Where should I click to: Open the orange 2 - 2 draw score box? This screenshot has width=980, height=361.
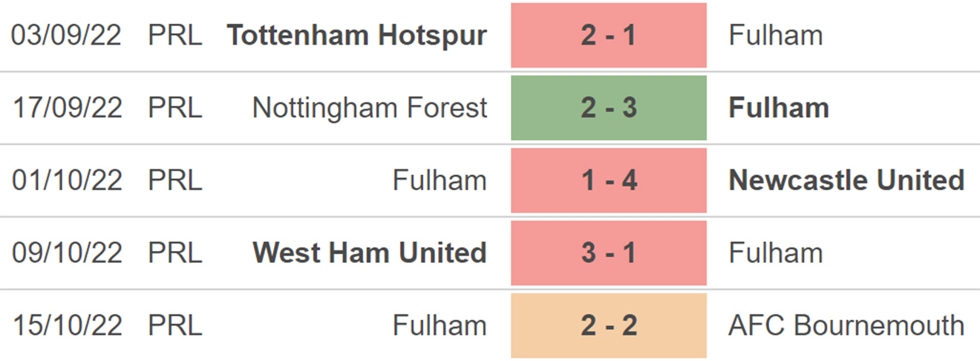[x=609, y=325]
